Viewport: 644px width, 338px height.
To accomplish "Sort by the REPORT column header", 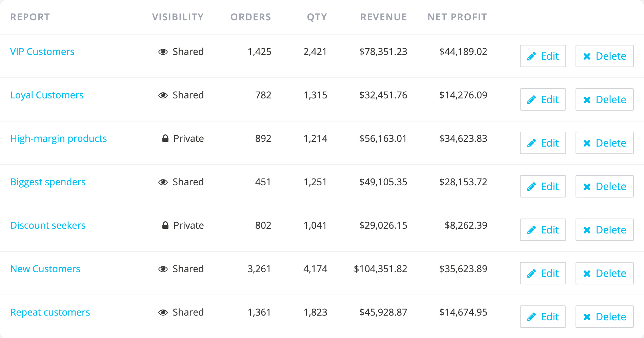I will point(30,17).
